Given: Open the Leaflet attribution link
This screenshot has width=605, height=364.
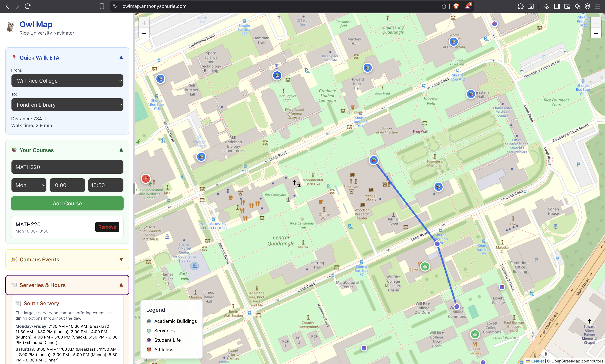Looking at the screenshot, I should (537, 361).
